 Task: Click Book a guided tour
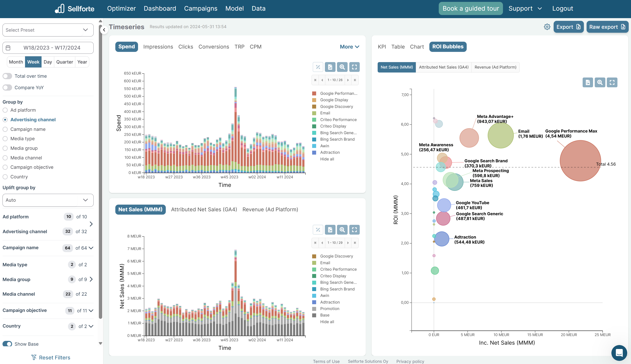(471, 9)
